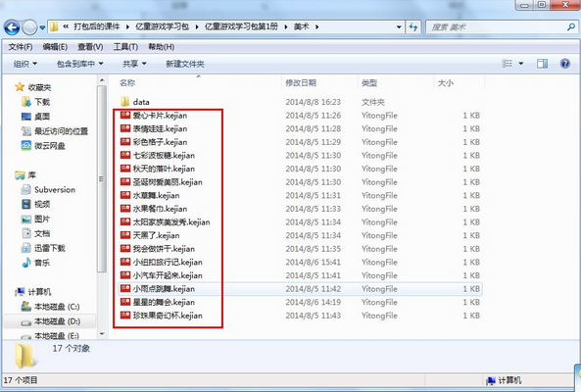Viewport: 581px width, 392px height.
Task: Click the 共享 toolbar button
Action: click(134, 64)
